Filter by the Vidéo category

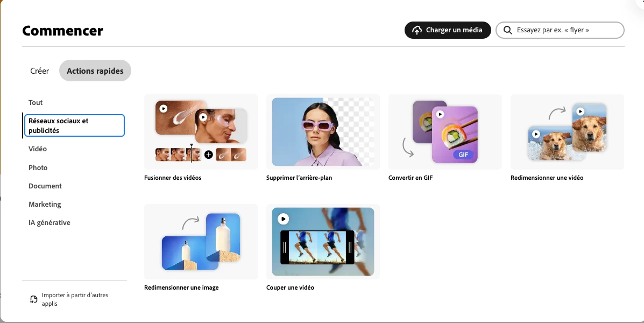(x=38, y=149)
